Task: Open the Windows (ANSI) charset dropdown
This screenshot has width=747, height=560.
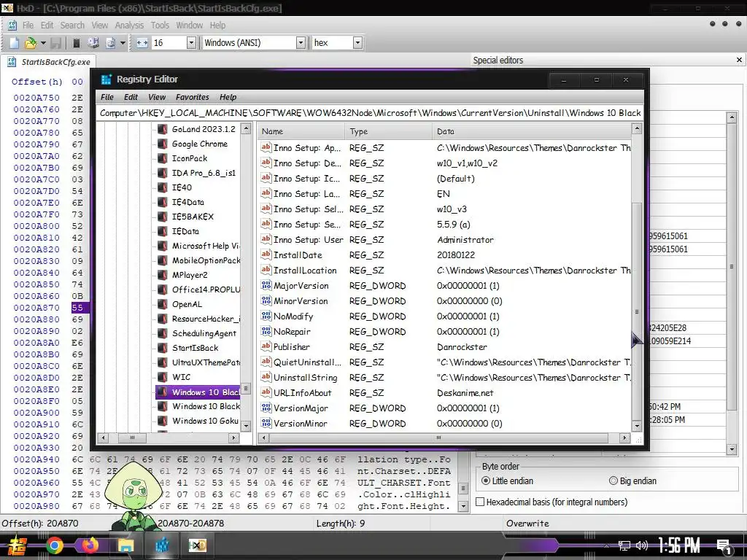Action: click(x=301, y=43)
